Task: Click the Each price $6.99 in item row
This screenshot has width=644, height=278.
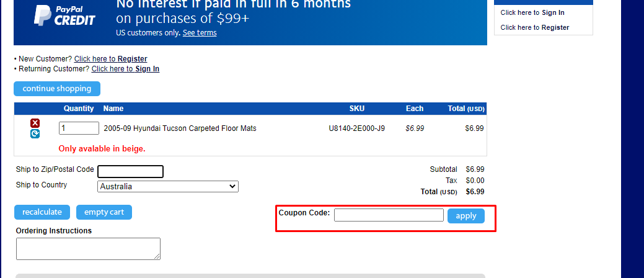Action: pos(415,128)
